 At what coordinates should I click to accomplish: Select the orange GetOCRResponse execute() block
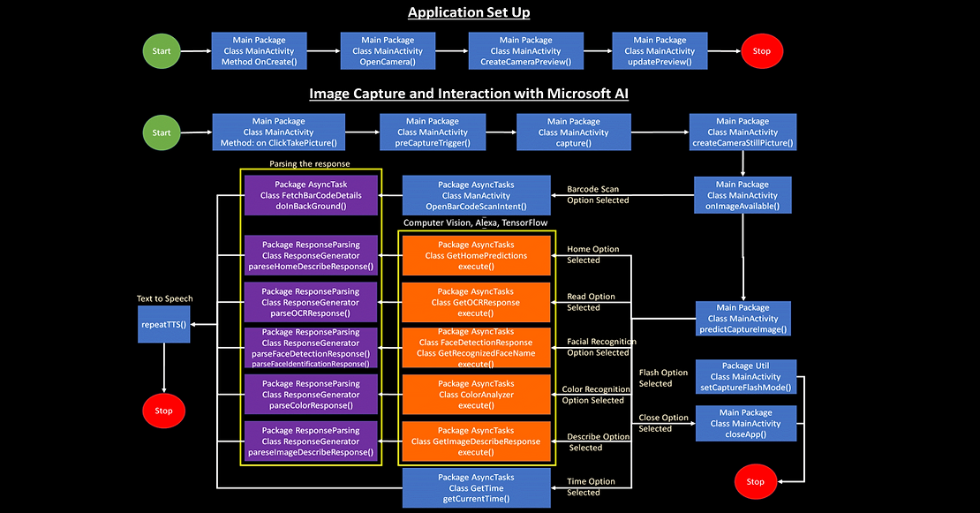[475, 302]
